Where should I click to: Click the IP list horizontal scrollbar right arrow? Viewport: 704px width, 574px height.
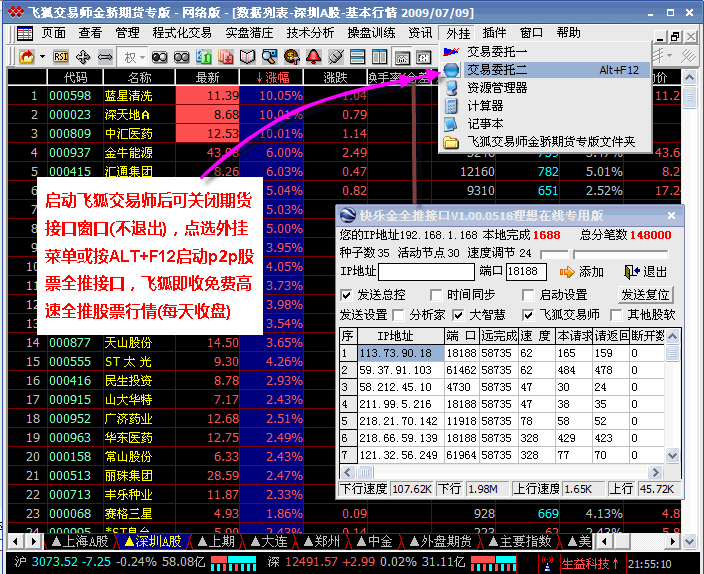656,472
